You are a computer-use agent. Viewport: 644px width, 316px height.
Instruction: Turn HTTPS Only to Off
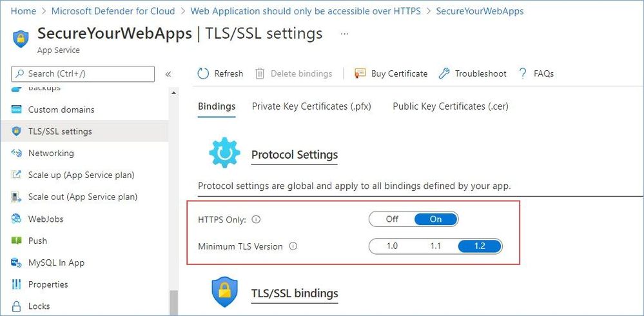[x=392, y=219]
